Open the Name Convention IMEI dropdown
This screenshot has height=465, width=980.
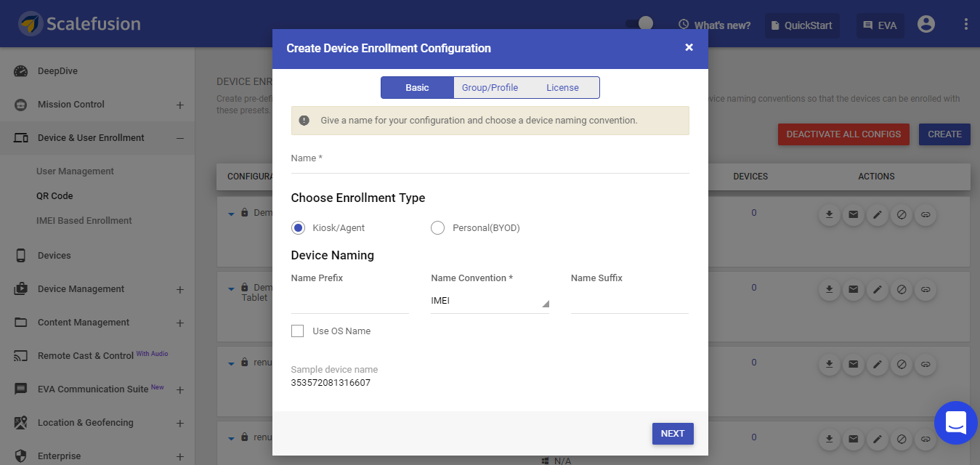pos(490,300)
